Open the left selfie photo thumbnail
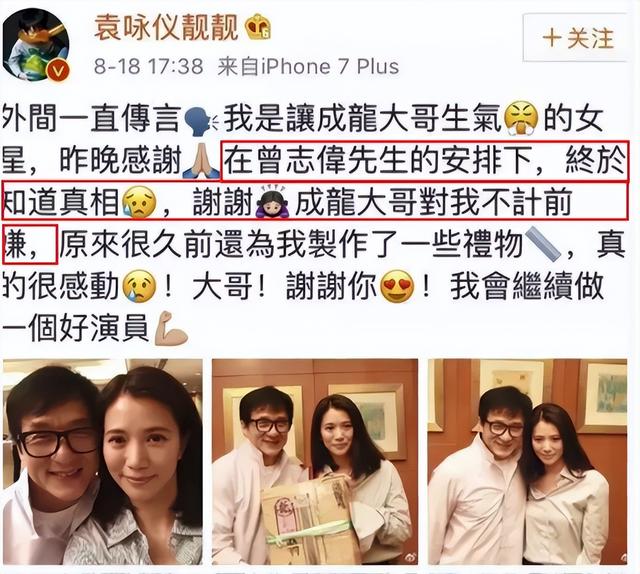Image resolution: width=640 pixels, height=574 pixels. click(x=103, y=462)
